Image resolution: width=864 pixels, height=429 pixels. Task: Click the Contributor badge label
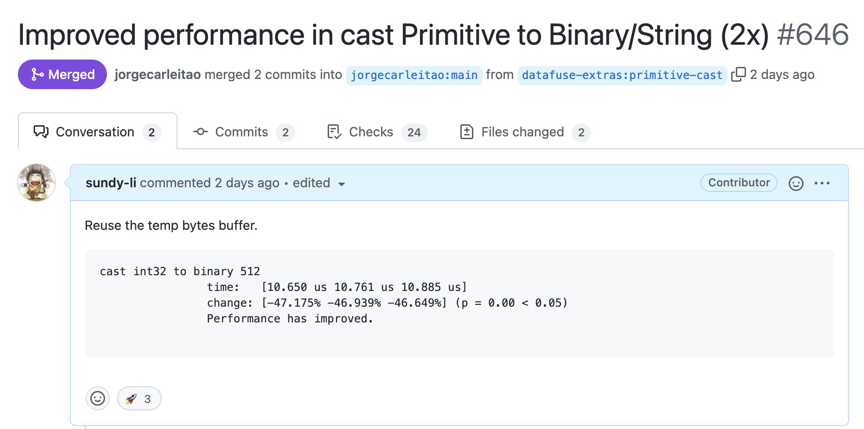coord(739,183)
